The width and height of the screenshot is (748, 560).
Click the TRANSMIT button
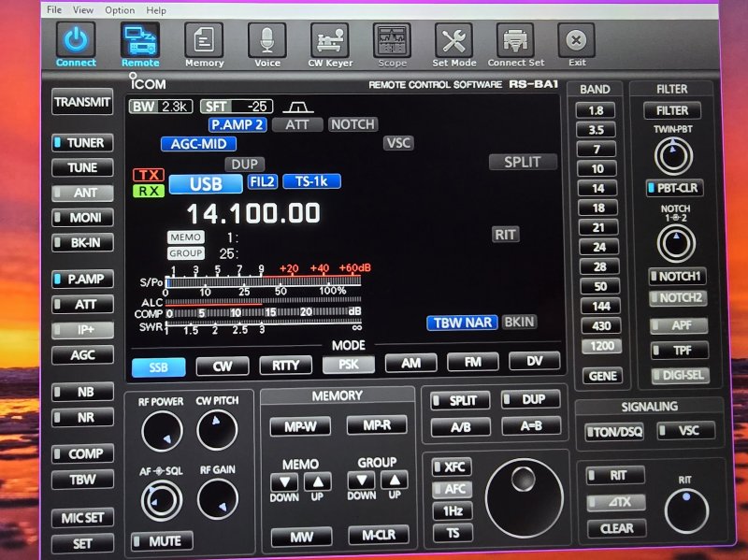(82, 103)
